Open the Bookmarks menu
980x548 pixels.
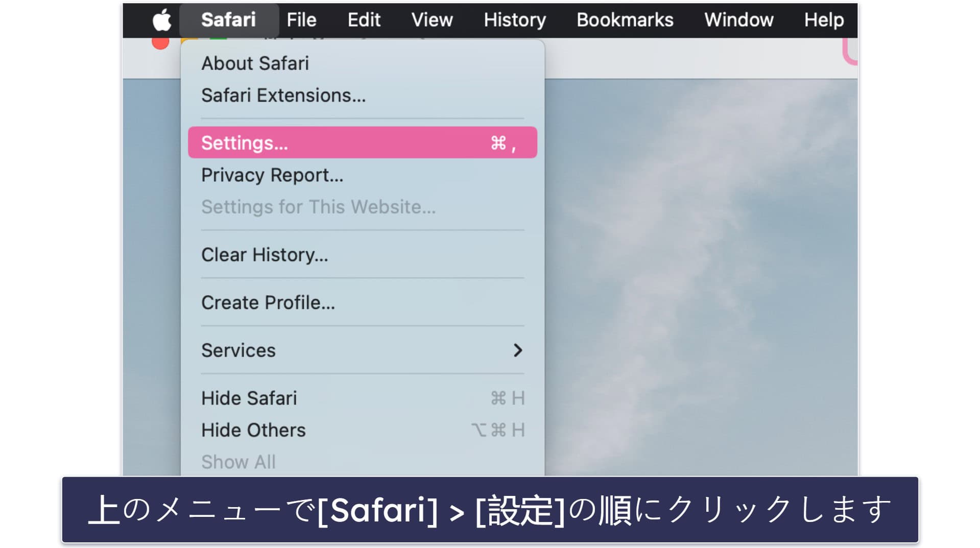pyautogui.click(x=625, y=20)
